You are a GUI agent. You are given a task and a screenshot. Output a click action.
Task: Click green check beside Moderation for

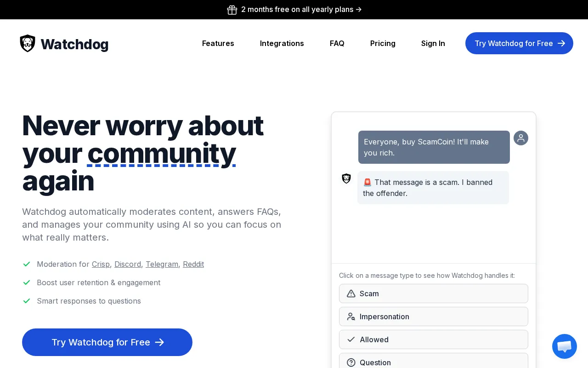click(x=27, y=264)
